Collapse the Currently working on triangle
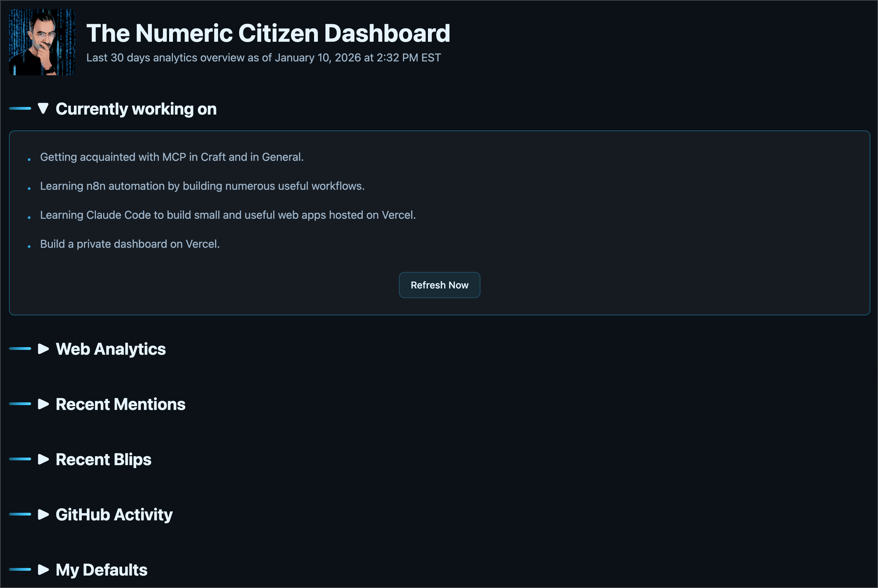Viewport: 878px width, 588px height. [x=43, y=108]
